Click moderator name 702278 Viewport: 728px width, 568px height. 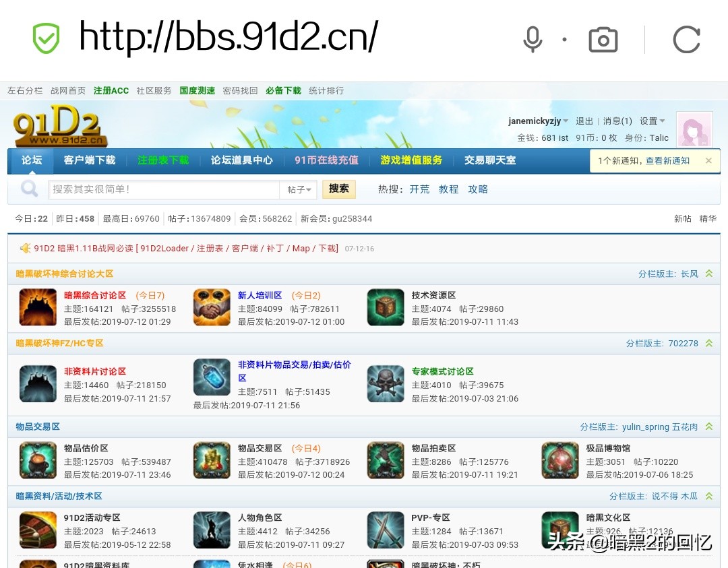click(683, 344)
